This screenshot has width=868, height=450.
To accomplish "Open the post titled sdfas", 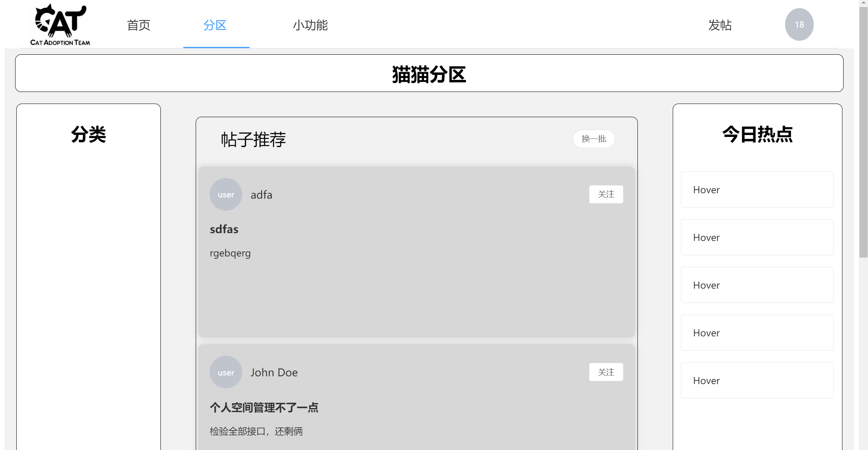I will [224, 229].
